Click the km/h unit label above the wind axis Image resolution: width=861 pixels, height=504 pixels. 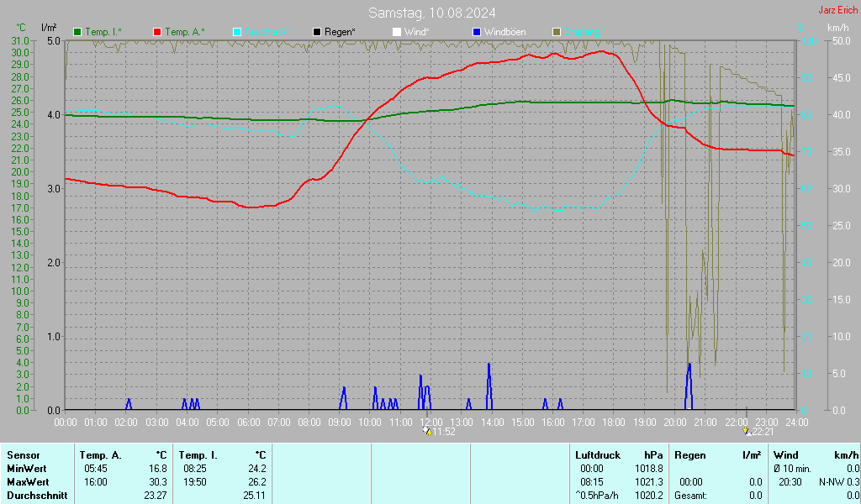[838, 28]
